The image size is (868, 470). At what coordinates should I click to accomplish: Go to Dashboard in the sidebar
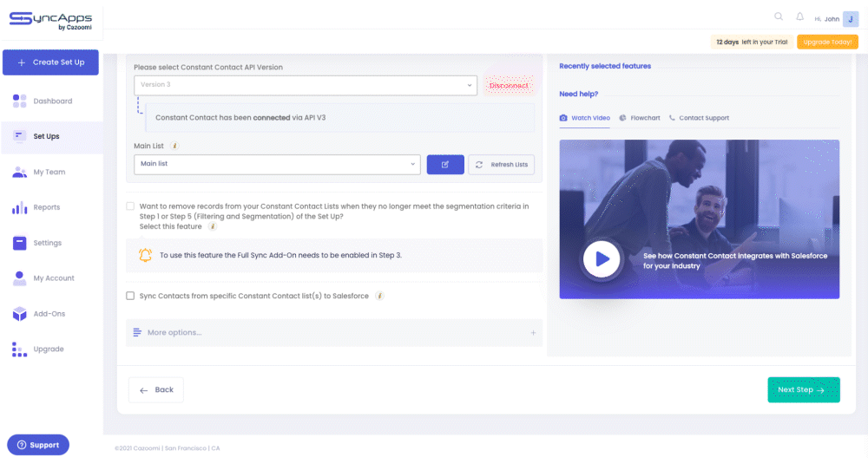[52, 101]
